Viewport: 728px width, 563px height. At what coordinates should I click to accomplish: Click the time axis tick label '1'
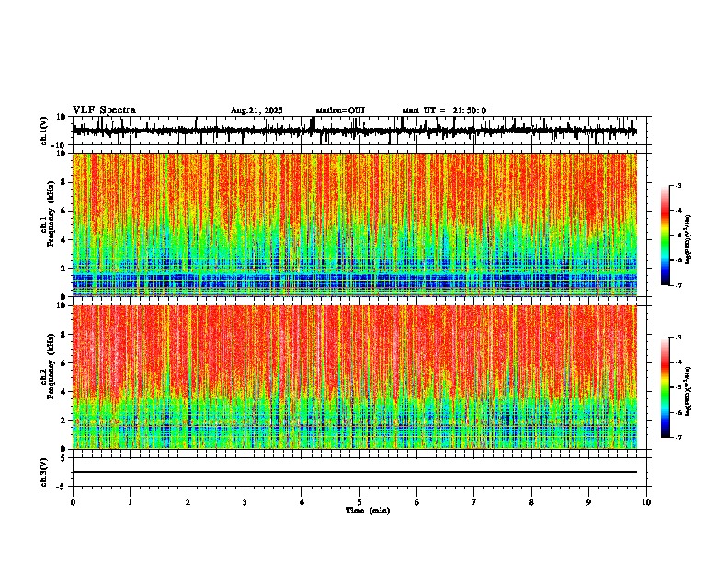click(130, 502)
